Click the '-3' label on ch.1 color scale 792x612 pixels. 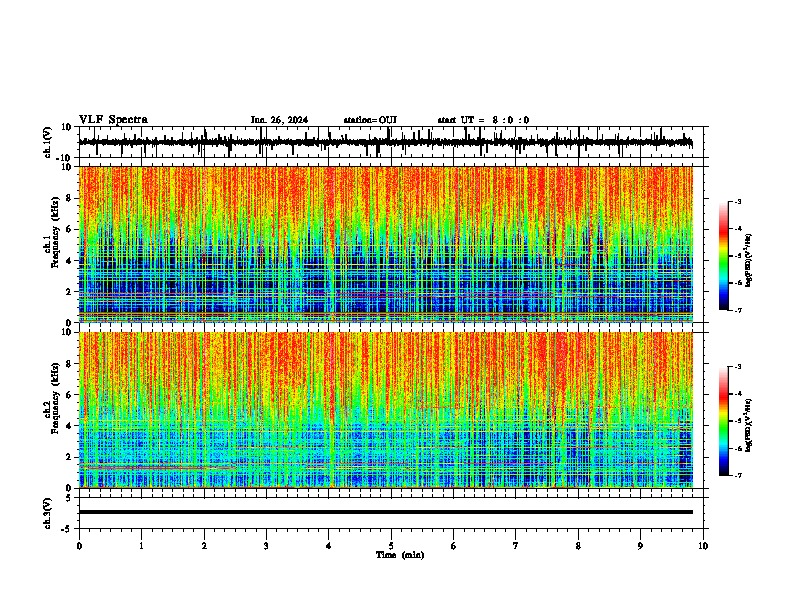(x=737, y=201)
